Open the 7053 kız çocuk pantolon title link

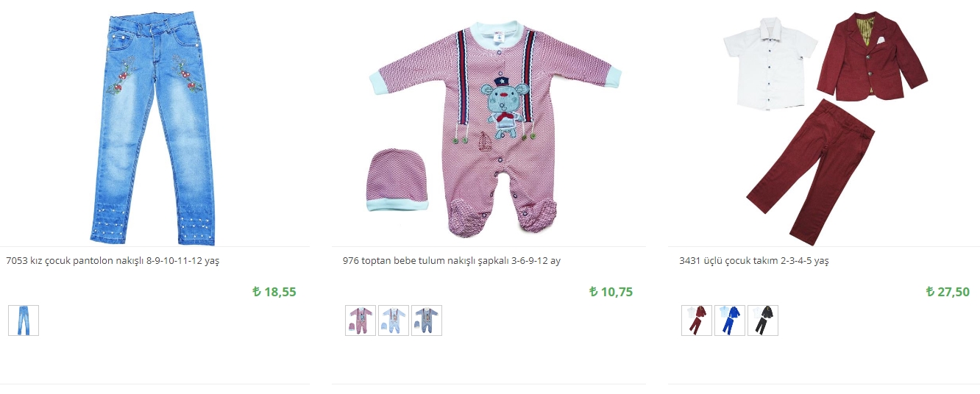[113, 261]
